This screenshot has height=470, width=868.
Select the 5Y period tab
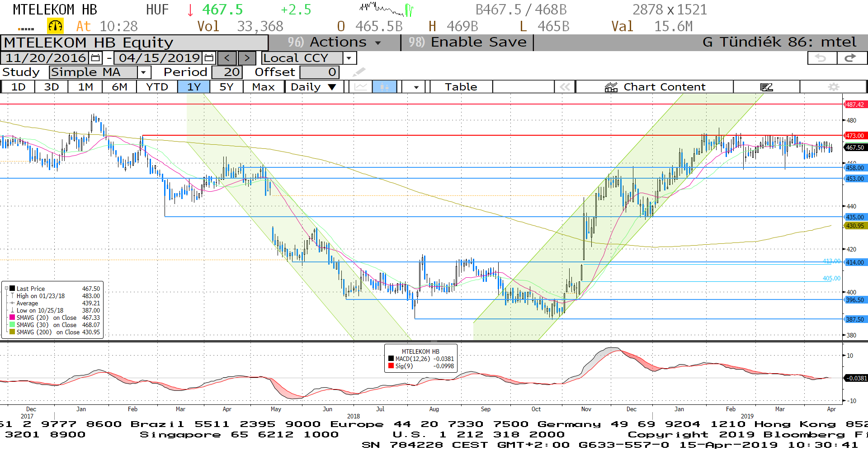tap(226, 87)
